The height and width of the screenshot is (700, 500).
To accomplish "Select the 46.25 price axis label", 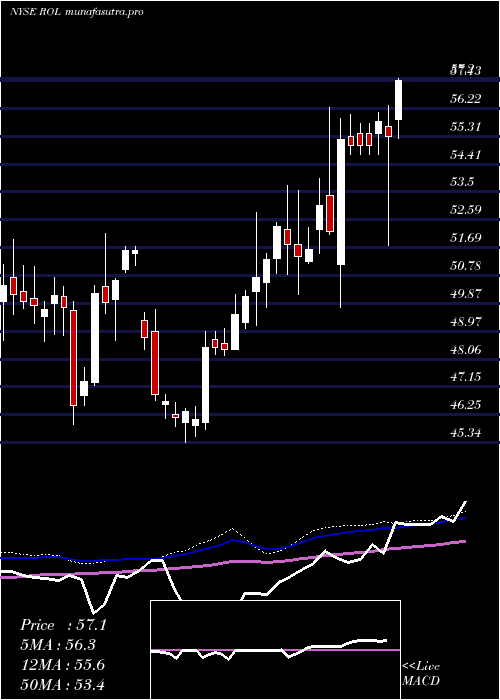I will coord(466,405).
